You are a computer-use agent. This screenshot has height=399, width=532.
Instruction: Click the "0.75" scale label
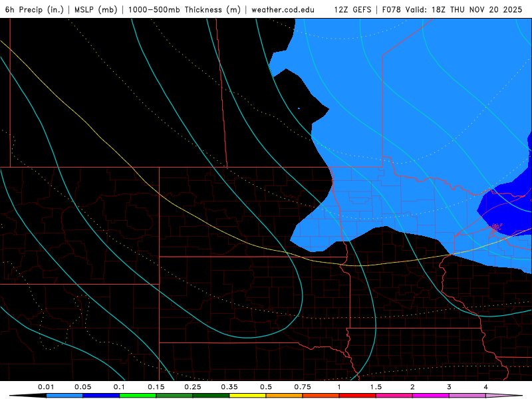pyautogui.click(x=303, y=387)
